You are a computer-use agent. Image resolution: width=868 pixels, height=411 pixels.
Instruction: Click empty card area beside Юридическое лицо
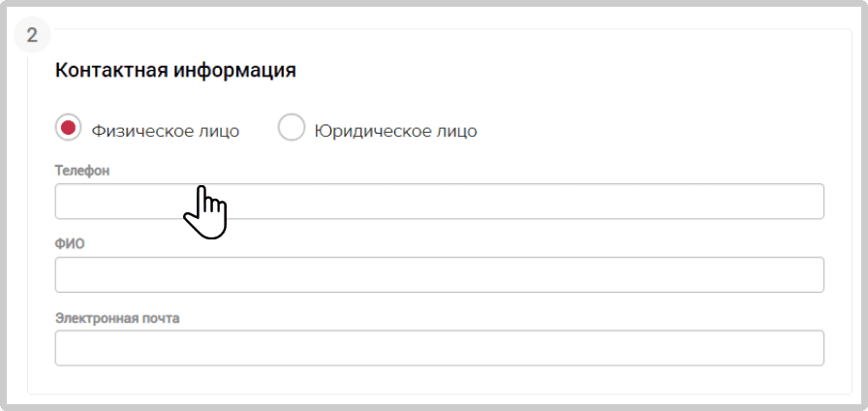click(653, 129)
